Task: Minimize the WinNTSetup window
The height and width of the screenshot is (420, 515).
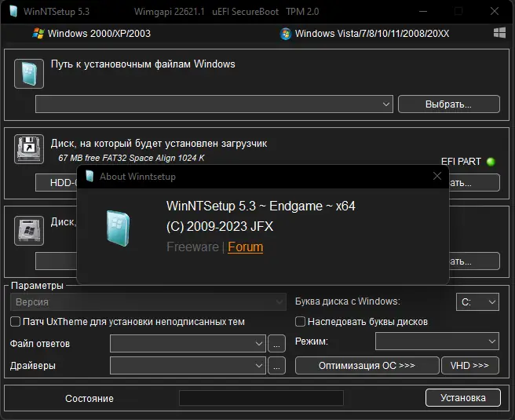Action: pos(423,12)
